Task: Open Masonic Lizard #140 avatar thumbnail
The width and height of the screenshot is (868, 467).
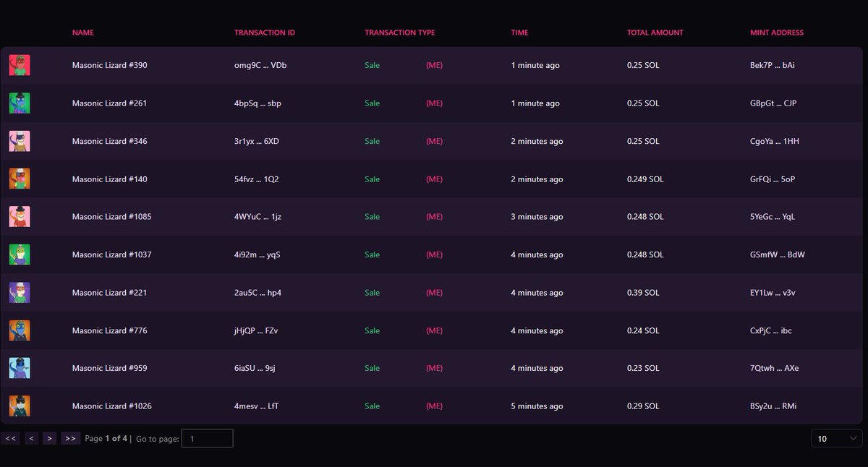Action: (20, 179)
